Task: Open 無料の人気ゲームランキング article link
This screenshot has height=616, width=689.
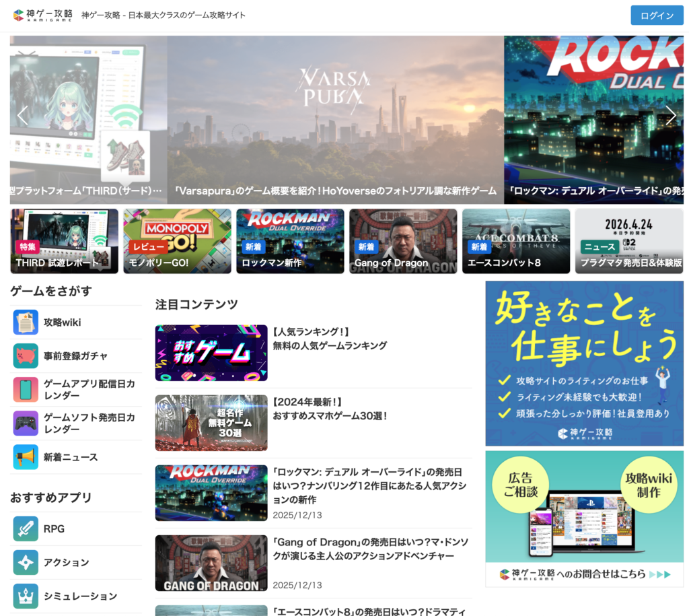Action: 330,345
